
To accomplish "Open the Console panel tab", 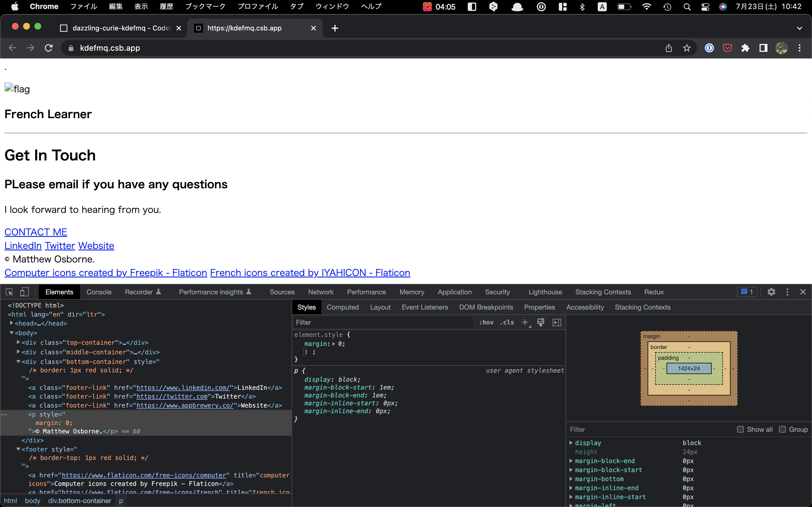I will [x=99, y=292].
